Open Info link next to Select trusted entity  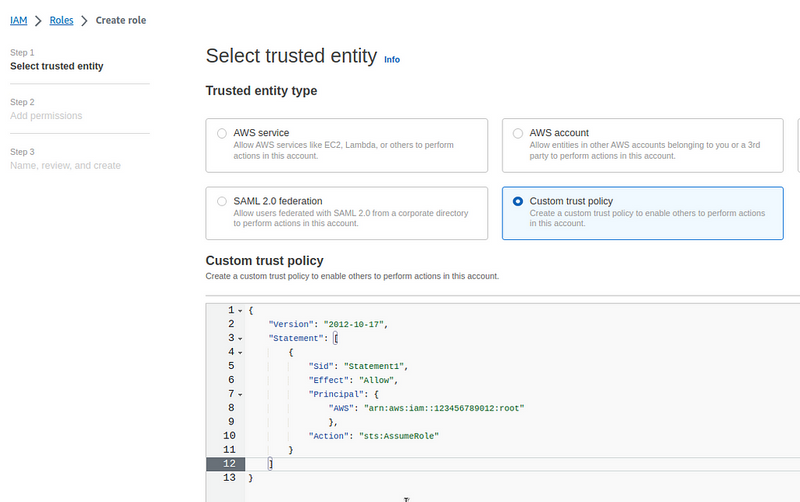(x=392, y=60)
